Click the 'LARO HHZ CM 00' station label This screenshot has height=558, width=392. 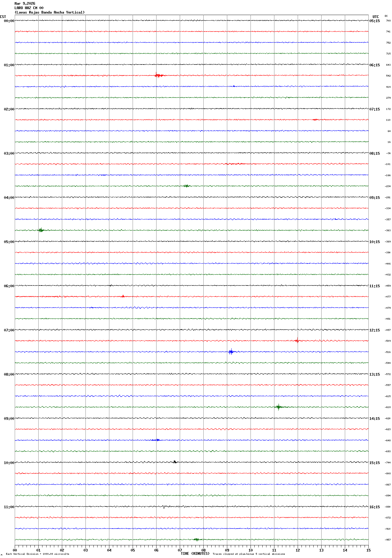29,8
